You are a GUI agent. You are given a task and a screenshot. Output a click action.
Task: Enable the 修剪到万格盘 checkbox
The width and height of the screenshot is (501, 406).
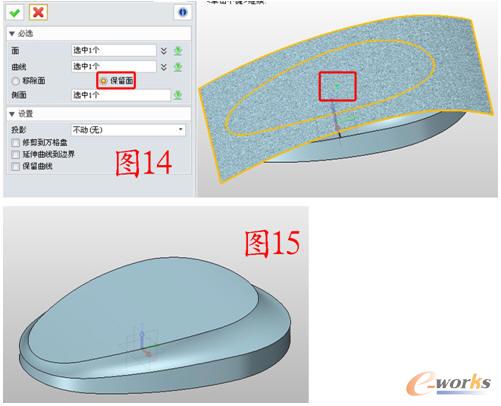click(15, 143)
